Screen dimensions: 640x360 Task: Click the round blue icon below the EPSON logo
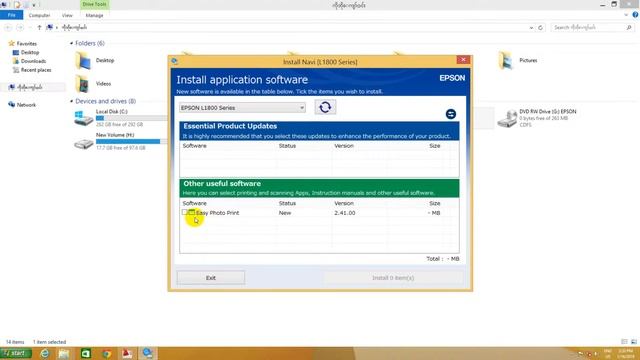451,114
